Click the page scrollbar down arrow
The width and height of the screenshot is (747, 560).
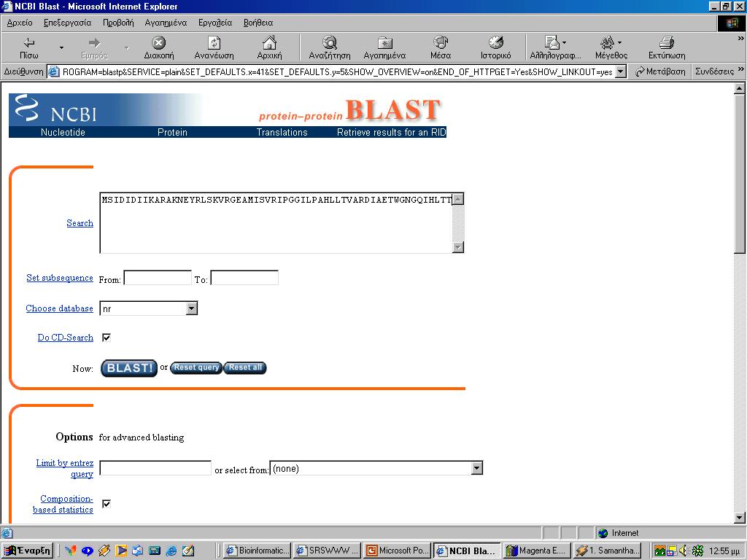(x=740, y=518)
